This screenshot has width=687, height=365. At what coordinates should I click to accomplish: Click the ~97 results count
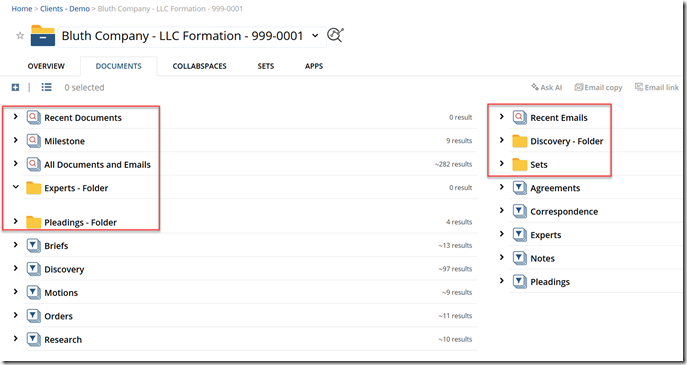point(455,269)
